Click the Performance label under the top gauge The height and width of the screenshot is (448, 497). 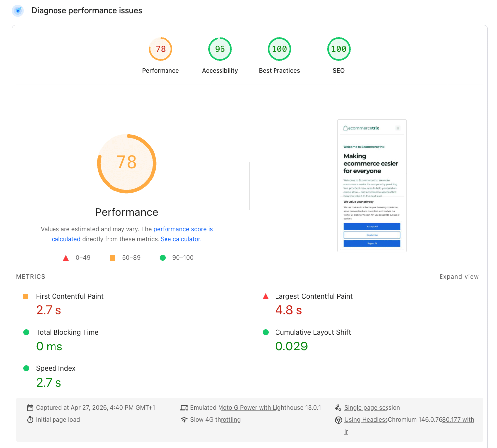pyautogui.click(x=161, y=71)
